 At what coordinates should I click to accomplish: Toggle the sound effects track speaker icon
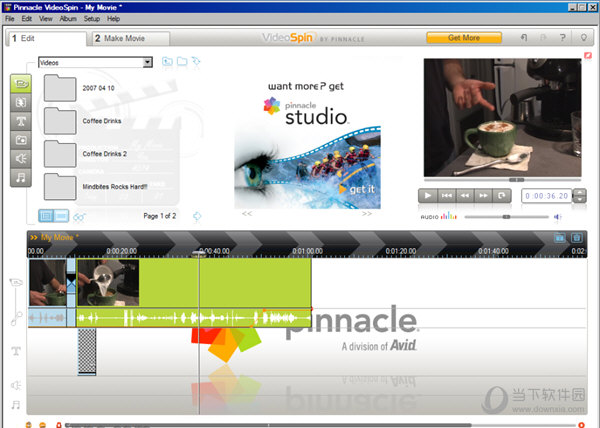point(16,385)
